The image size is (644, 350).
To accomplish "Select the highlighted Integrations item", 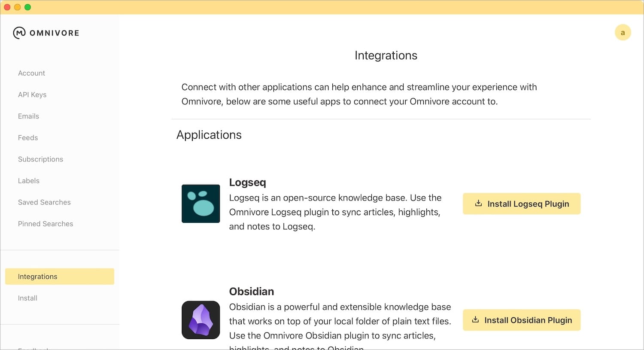I will [60, 277].
